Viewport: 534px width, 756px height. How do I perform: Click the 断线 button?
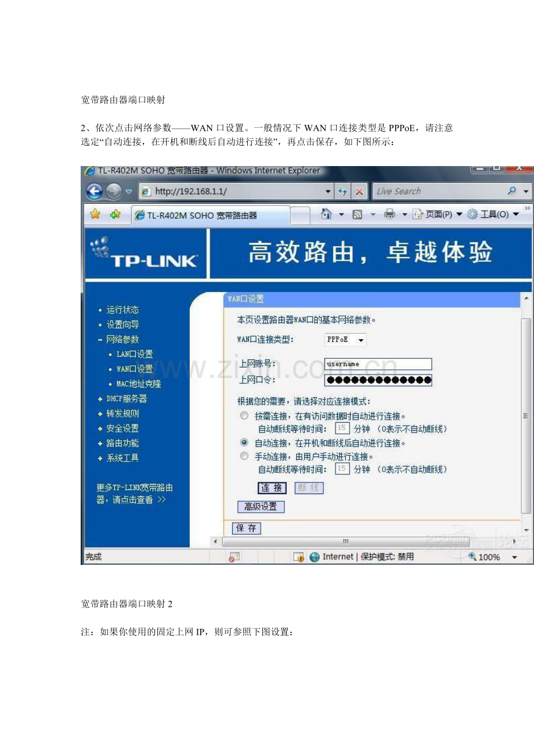coord(309,488)
